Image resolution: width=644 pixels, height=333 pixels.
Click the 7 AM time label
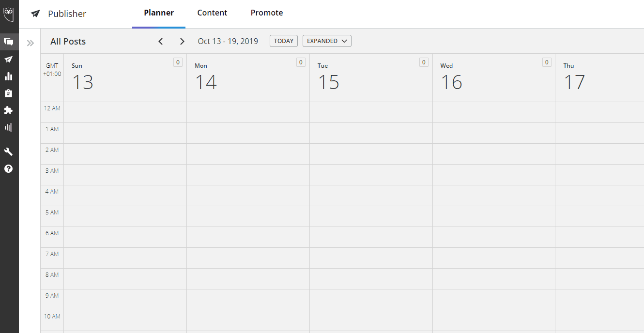pyautogui.click(x=52, y=254)
